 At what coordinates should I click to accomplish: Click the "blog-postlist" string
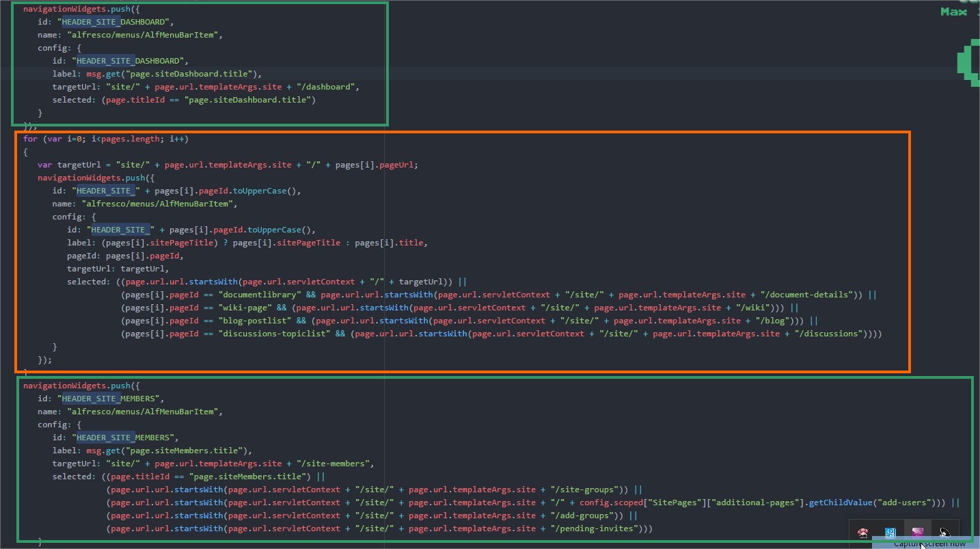tap(255, 321)
